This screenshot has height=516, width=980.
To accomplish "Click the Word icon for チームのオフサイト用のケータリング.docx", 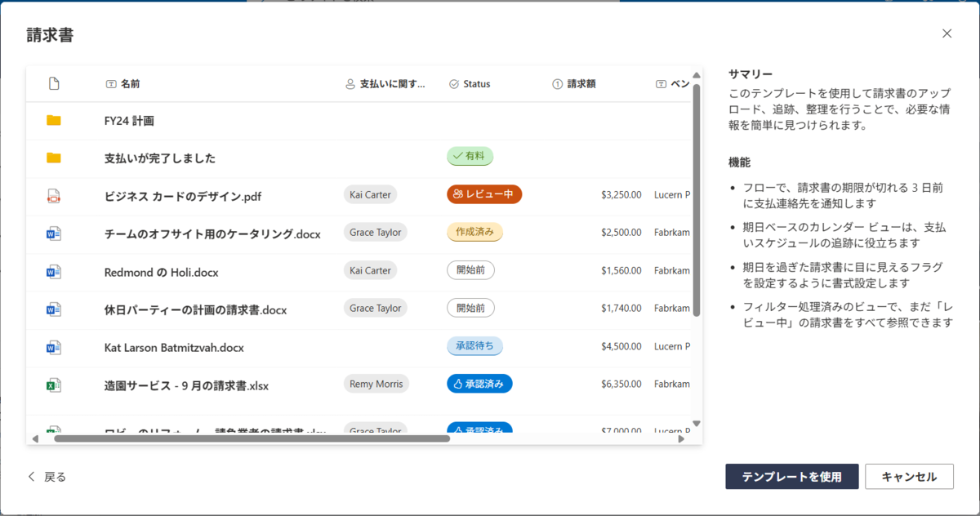I will [x=54, y=234].
